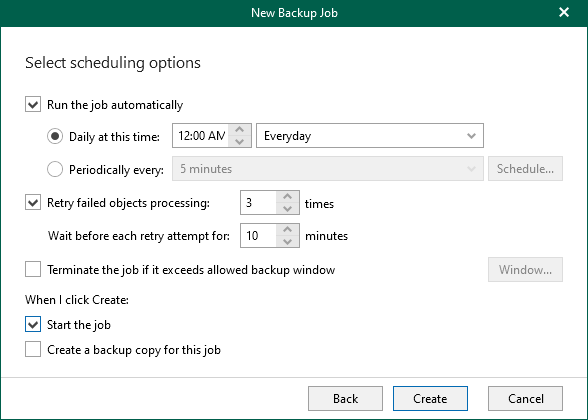Click the Window... button
Screen dimensions: 588x420
click(525, 270)
